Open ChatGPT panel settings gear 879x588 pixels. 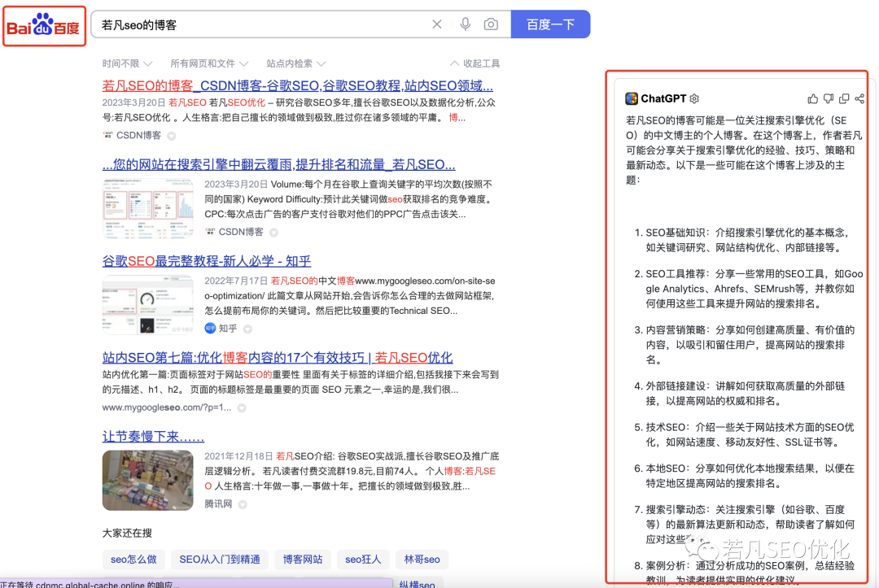pyautogui.click(x=694, y=98)
